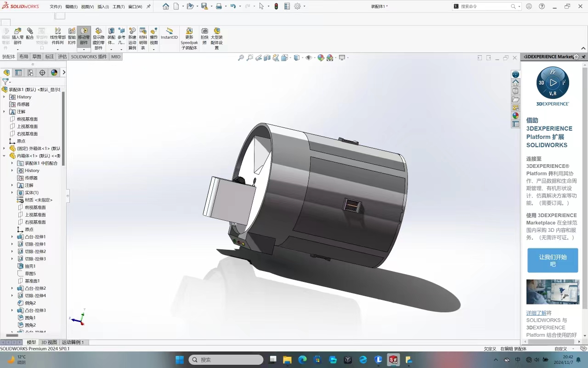
Task: Click Take Snapshot (拍快照) camera icon
Action: (204, 31)
